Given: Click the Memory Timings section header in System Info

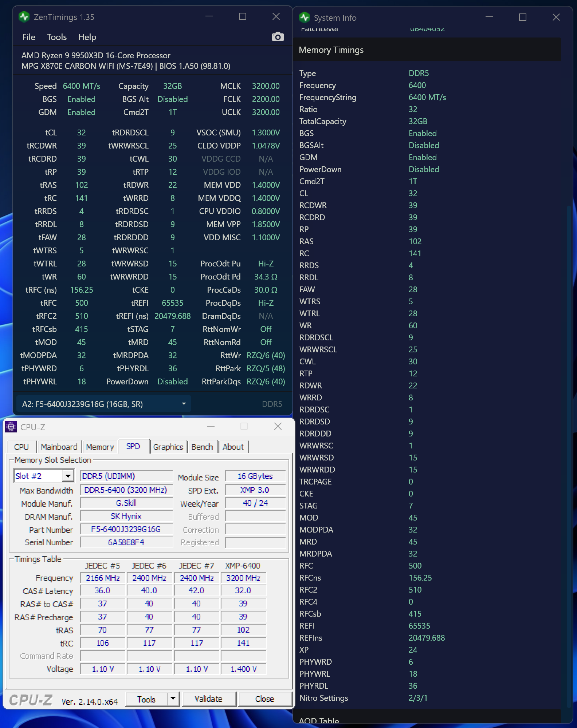Looking at the screenshot, I should pos(427,50).
